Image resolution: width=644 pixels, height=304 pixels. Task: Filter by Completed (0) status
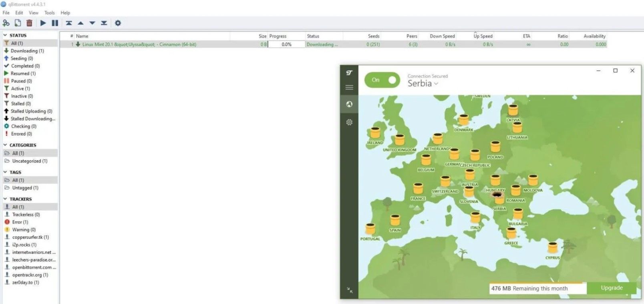tap(25, 66)
